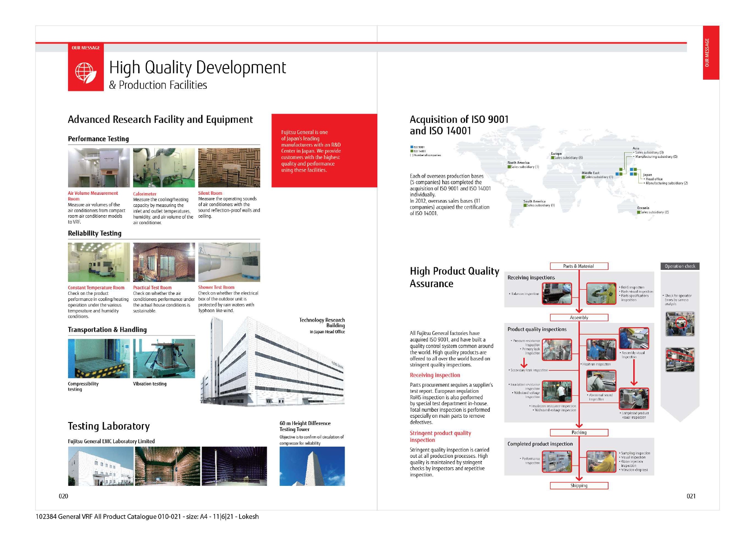Image resolution: width=756 pixels, height=535 pixels.
Task: Click the Assembly flow box
Action: click(x=579, y=317)
